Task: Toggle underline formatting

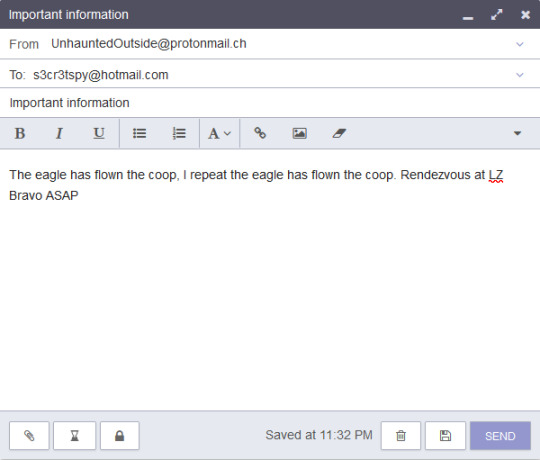Action: point(99,133)
